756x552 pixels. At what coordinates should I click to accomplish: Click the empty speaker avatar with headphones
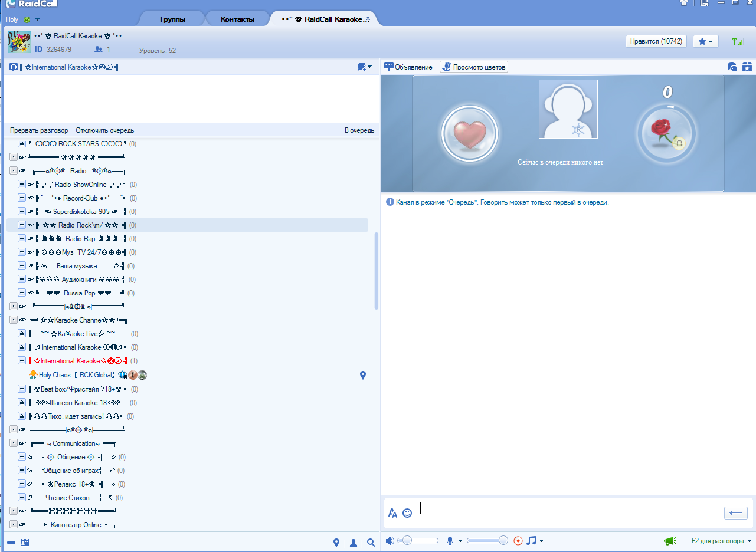(x=568, y=109)
